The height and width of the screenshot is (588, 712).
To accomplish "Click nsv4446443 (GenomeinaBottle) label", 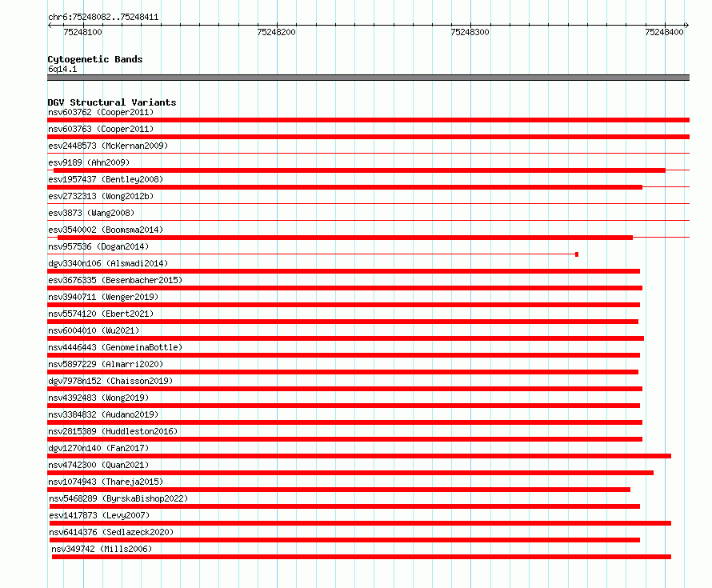I will (115, 347).
